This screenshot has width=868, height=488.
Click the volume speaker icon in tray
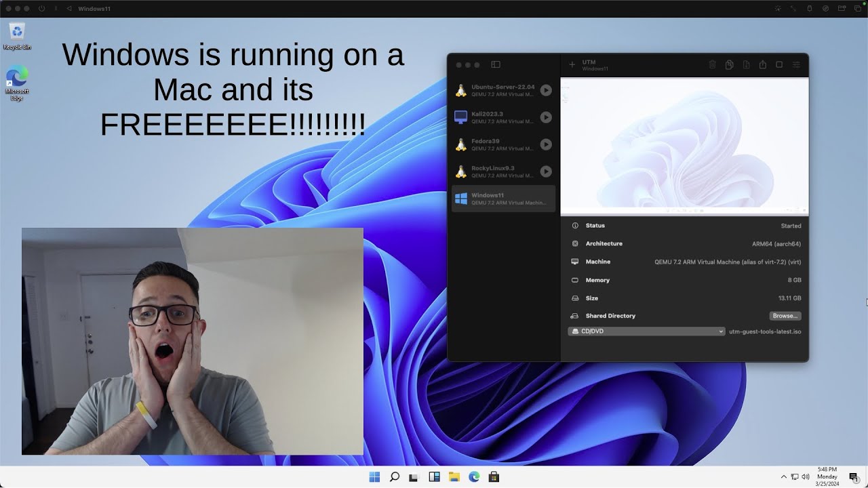tap(806, 477)
